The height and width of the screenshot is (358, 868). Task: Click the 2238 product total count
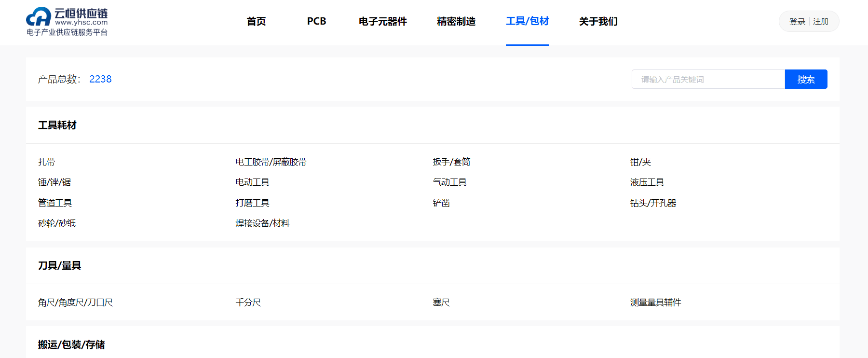click(100, 79)
